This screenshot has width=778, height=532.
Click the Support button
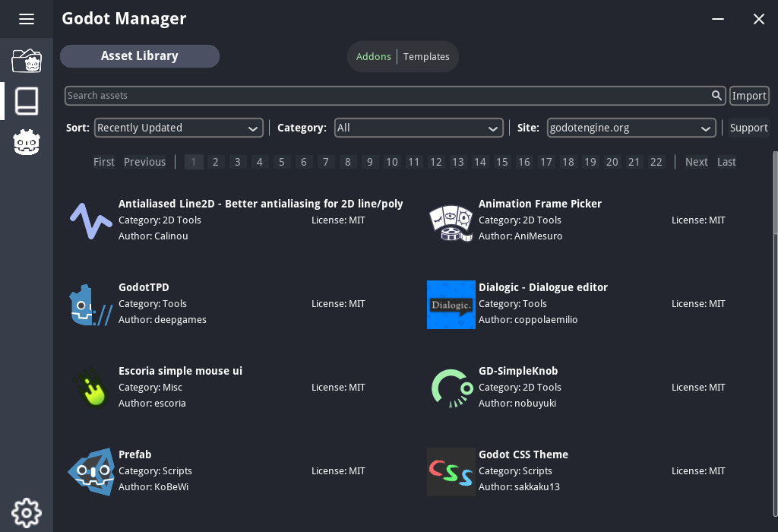click(x=748, y=128)
